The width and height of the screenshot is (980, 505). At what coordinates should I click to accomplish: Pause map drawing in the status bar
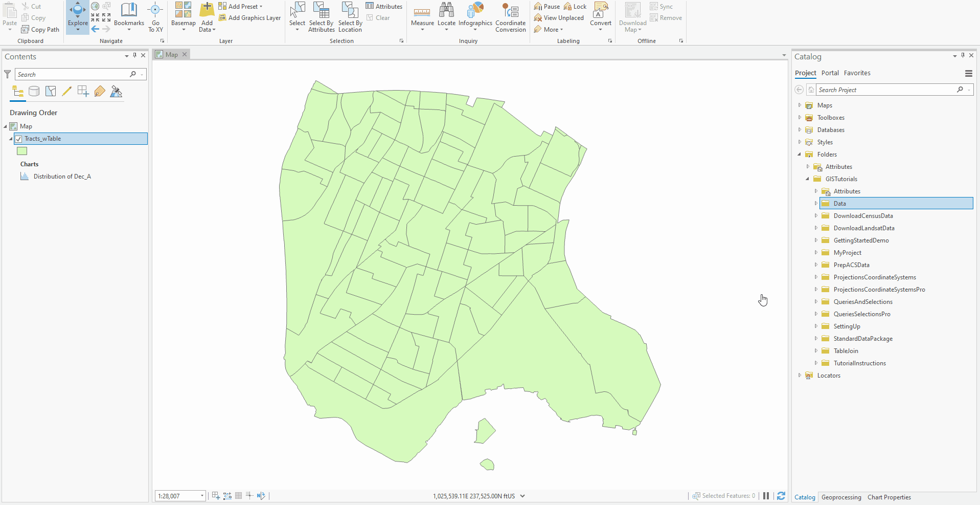pos(766,495)
